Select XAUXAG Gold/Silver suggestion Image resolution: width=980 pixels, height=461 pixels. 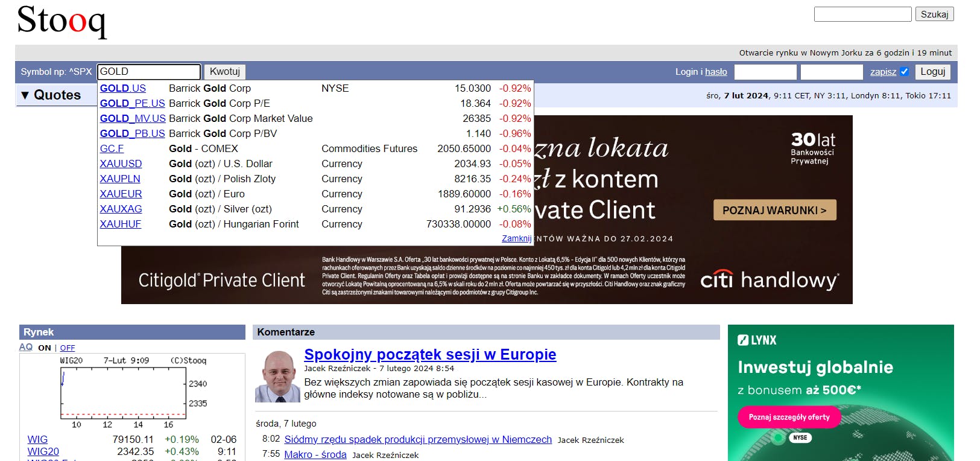coord(121,209)
